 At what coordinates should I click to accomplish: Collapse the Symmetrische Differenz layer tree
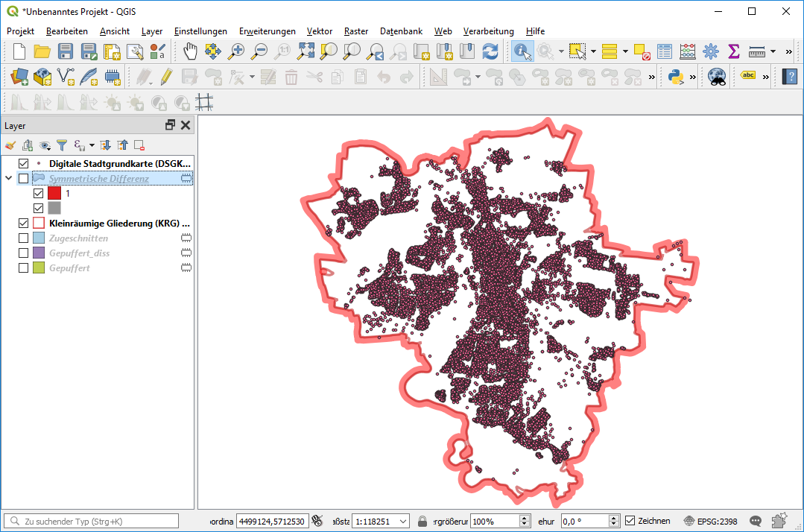pos(9,179)
